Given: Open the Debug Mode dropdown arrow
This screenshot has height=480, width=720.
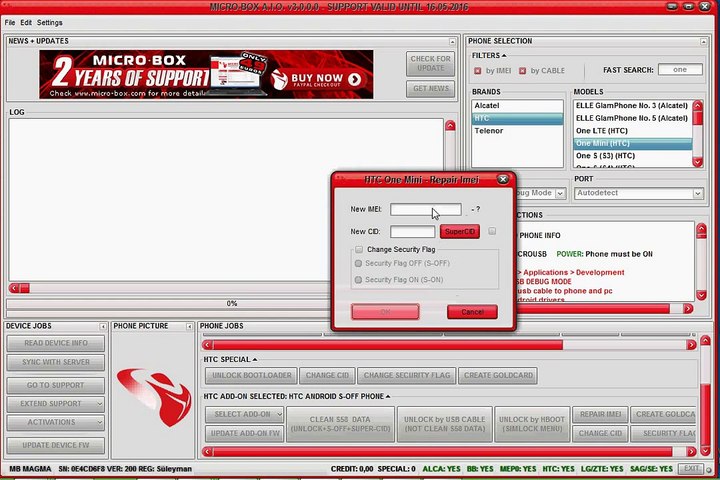Looking at the screenshot, I should tap(560, 193).
